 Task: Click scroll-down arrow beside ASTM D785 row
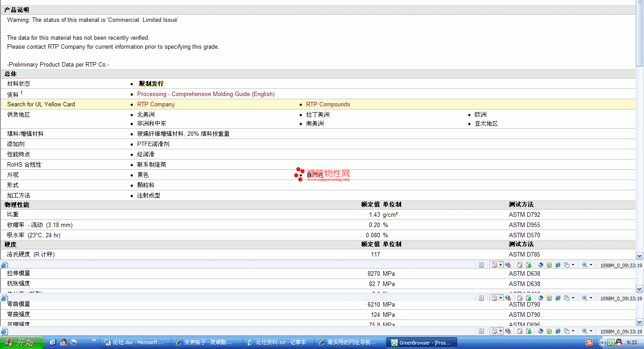point(640,256)
